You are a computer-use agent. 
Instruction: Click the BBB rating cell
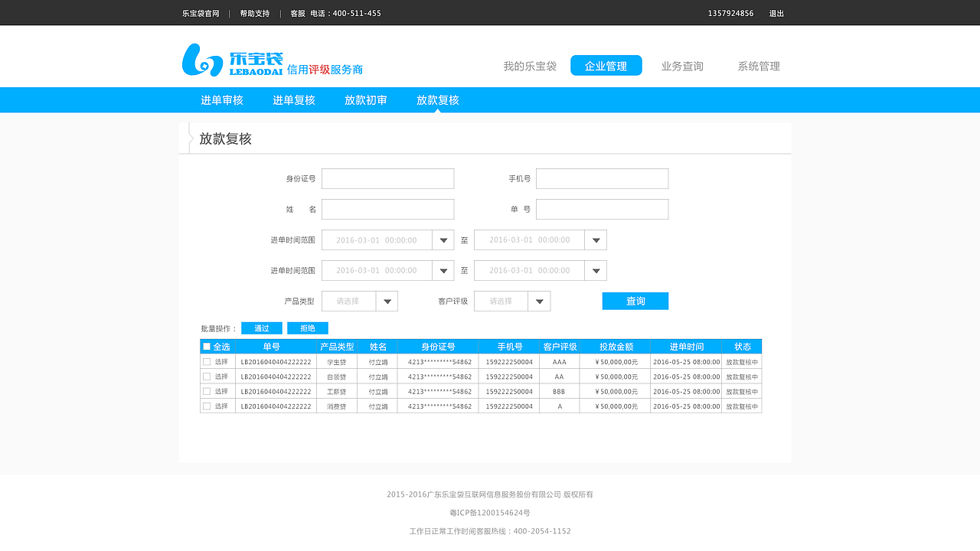(x=560, y=392)
